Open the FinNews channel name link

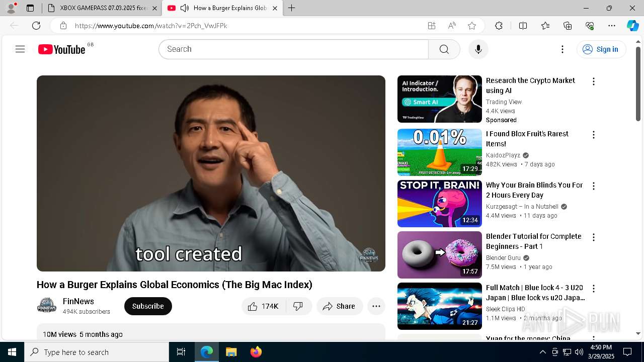78,301
